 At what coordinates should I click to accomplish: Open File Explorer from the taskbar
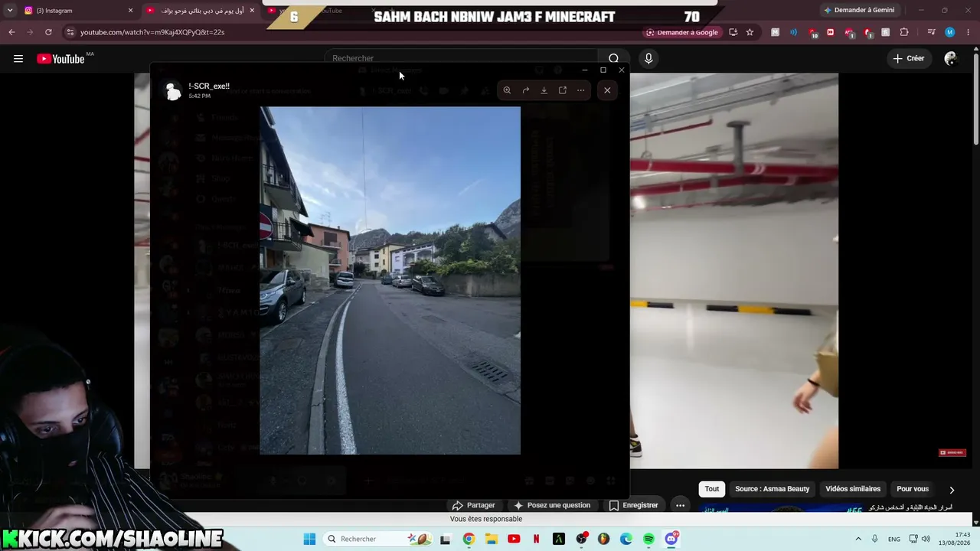[x=492, y=539]
